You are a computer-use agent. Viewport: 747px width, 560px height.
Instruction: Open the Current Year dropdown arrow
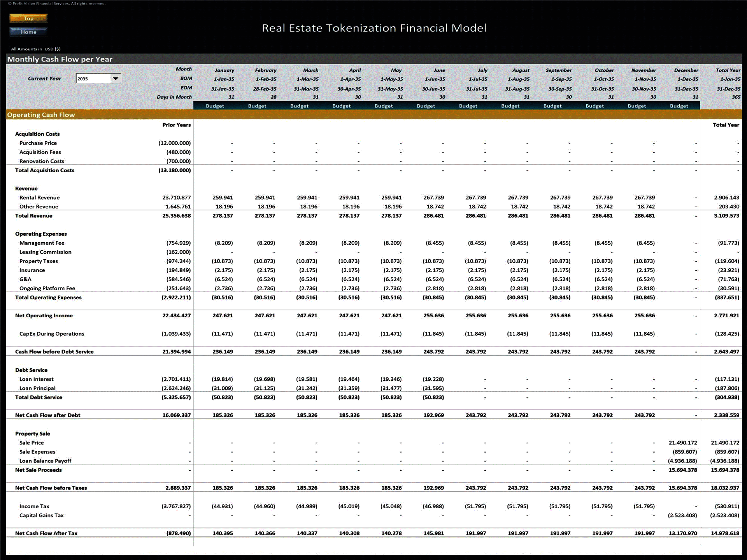coord(115,79)
